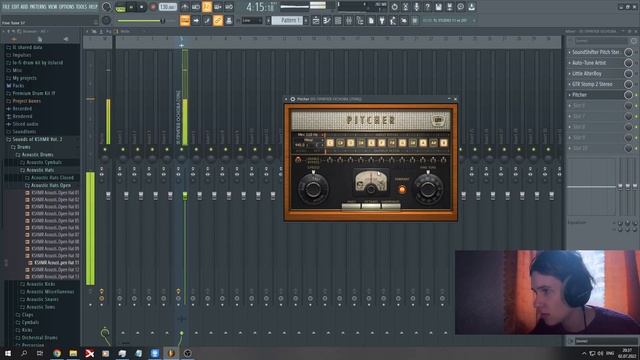The image size is (640, 360).
Task: Click the tempo display showing 130
Action: click(168, 7)
